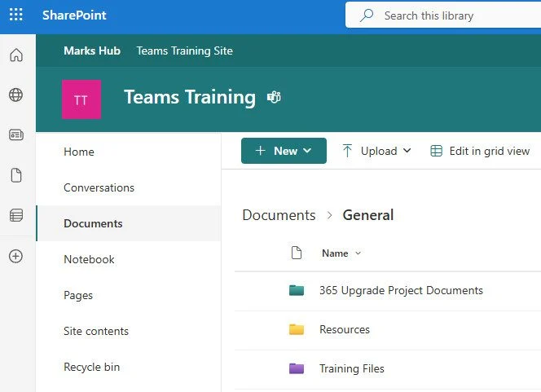Open the Teams Training Site hub link
The image size is (541, 392).
coord(185,51)
